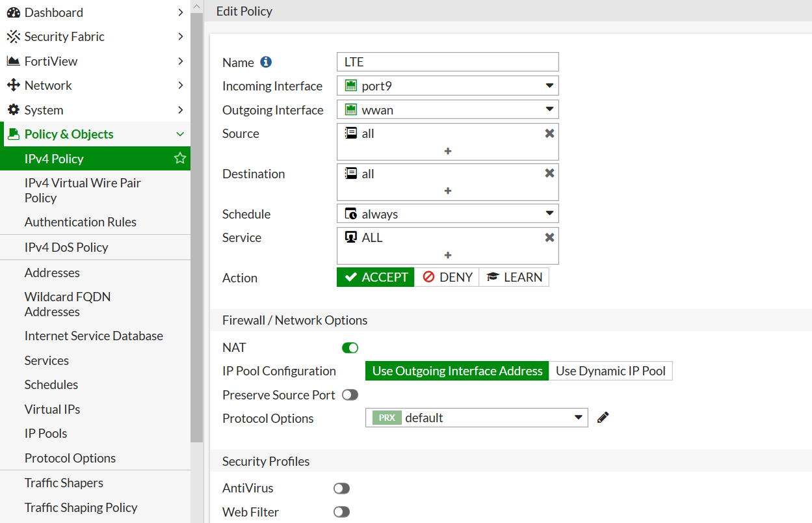Open the Incoming Interface port9 dropdown

(x=448, y=86)
